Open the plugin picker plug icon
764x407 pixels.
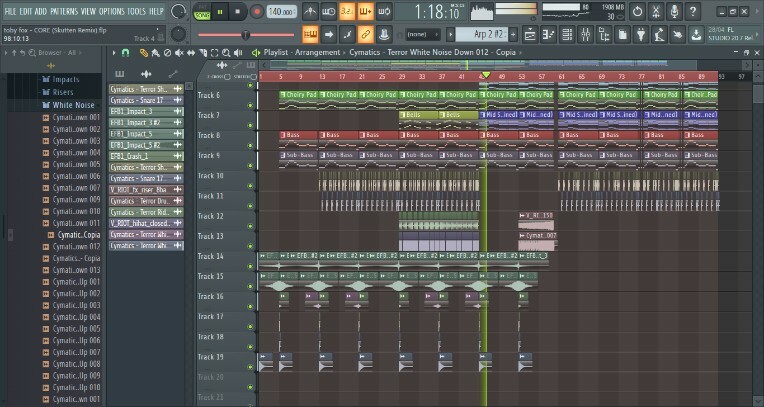pyautogui.click(x=641, y=35)
